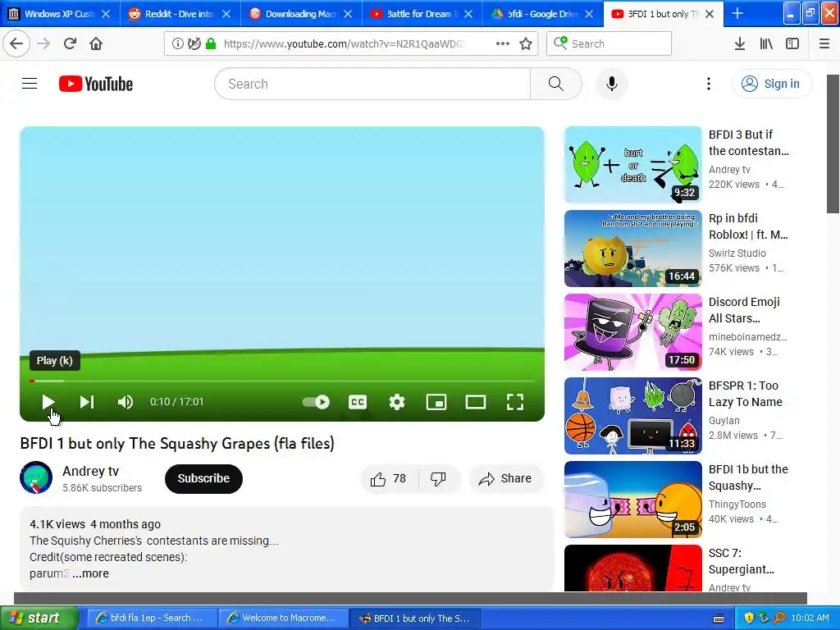Play the video with the play button
This screenshot has height=630, width=840.
coord(48,402)
